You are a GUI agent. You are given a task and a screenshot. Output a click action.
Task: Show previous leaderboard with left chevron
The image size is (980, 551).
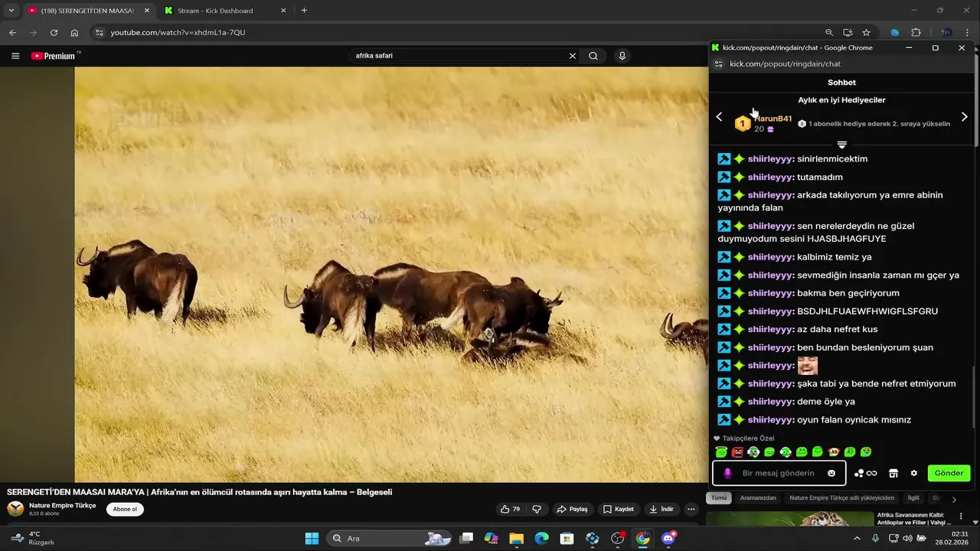(719, 116)
